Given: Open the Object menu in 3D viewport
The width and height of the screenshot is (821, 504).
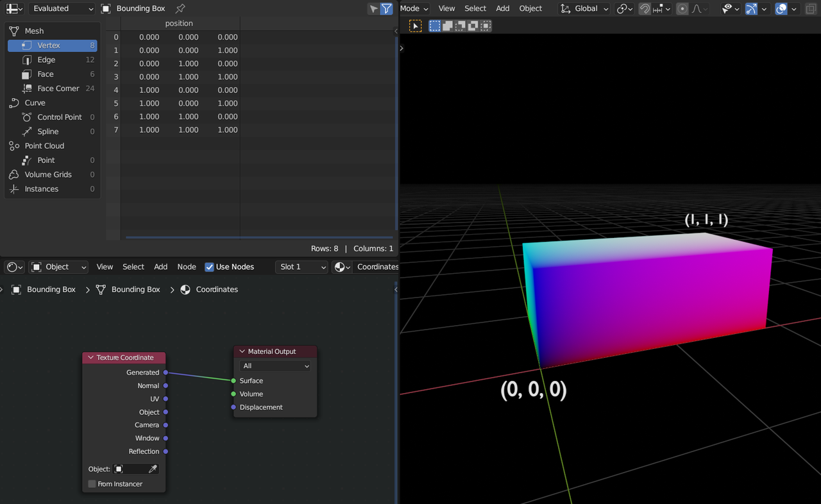Looking at the screenshot, I should pos(530,8).
